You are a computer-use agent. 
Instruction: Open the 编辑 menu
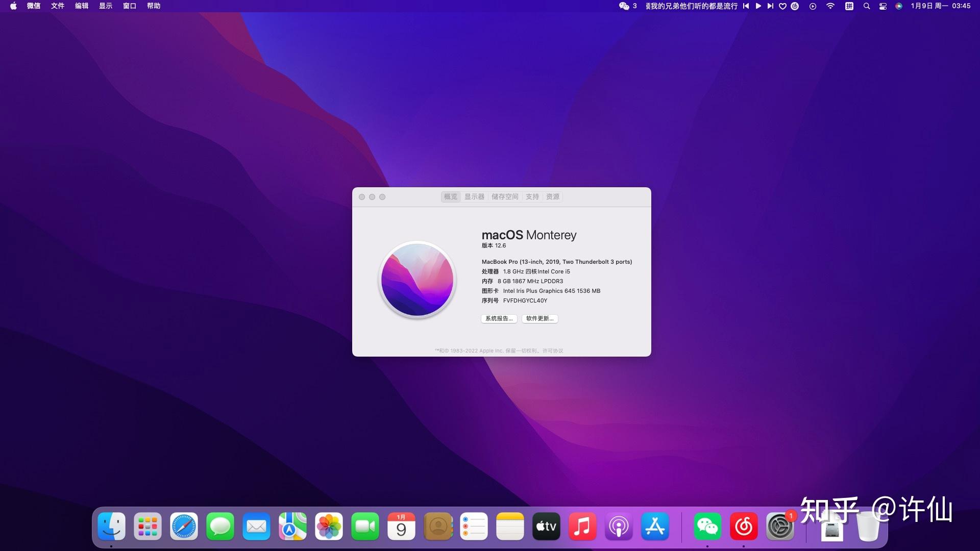pos(82,6)
